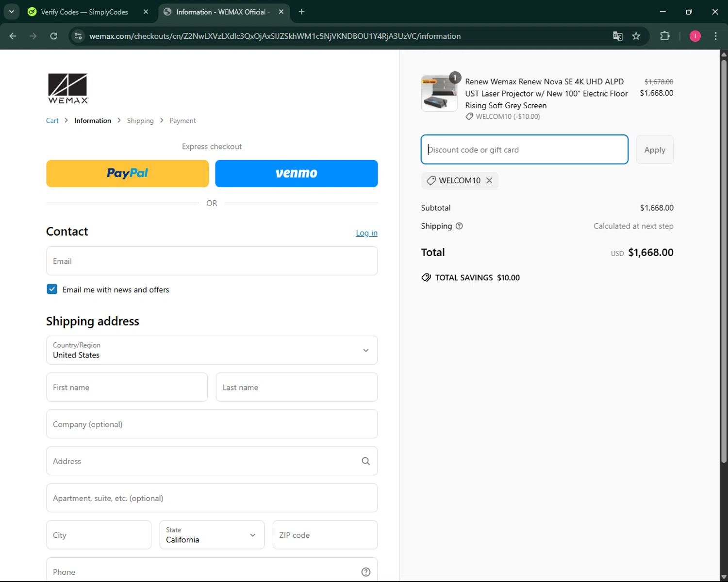Click the projector product thumbnail
The width and height of the screenshot is (728, 582).
point(439,94)
